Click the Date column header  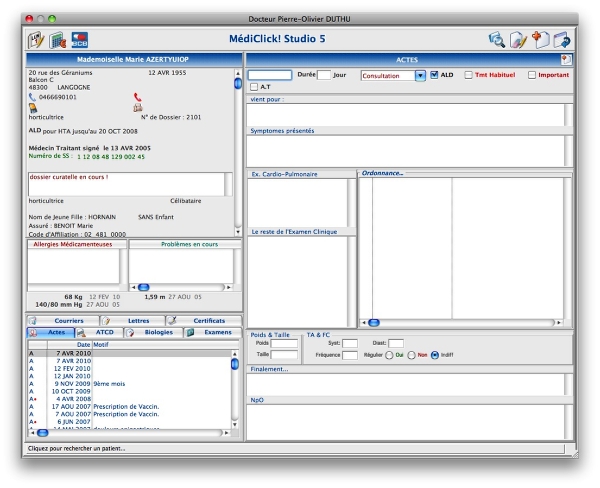pyautogui.click(x=70, y=345)
